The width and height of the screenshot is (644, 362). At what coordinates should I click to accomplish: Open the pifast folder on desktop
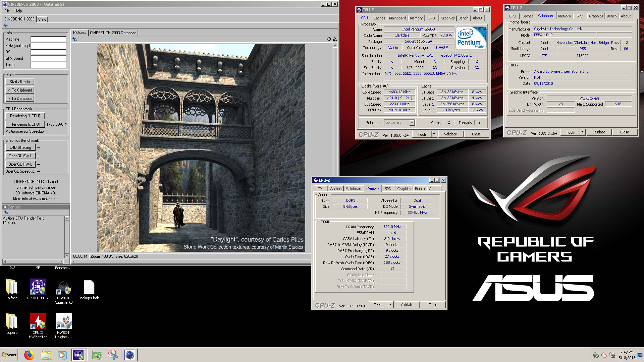click(x=12, y=290)
